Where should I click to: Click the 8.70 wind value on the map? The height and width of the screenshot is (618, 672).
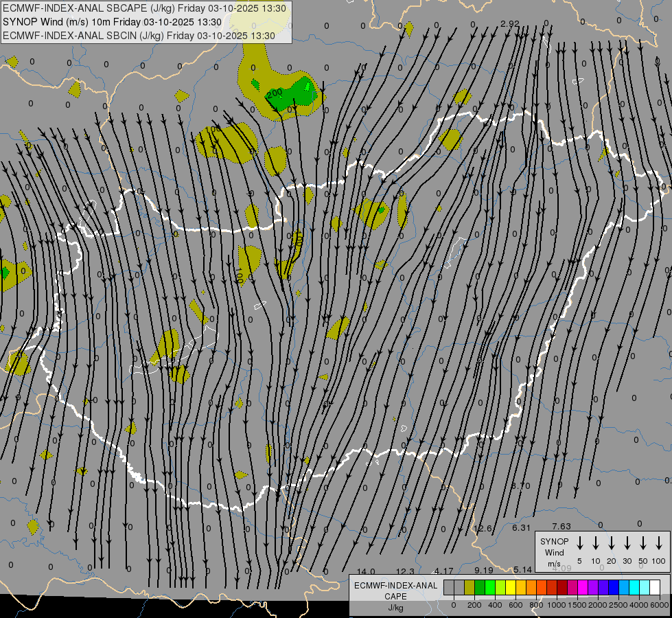[x=520, y=485]
